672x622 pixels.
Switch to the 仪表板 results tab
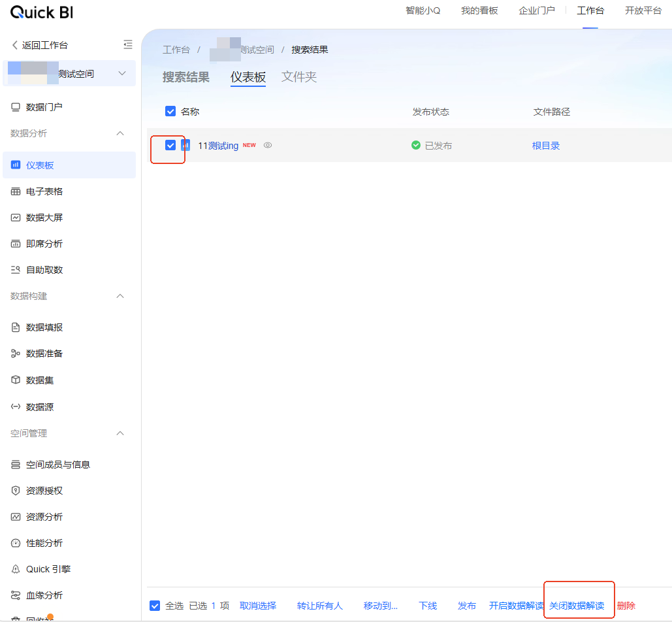248,77
